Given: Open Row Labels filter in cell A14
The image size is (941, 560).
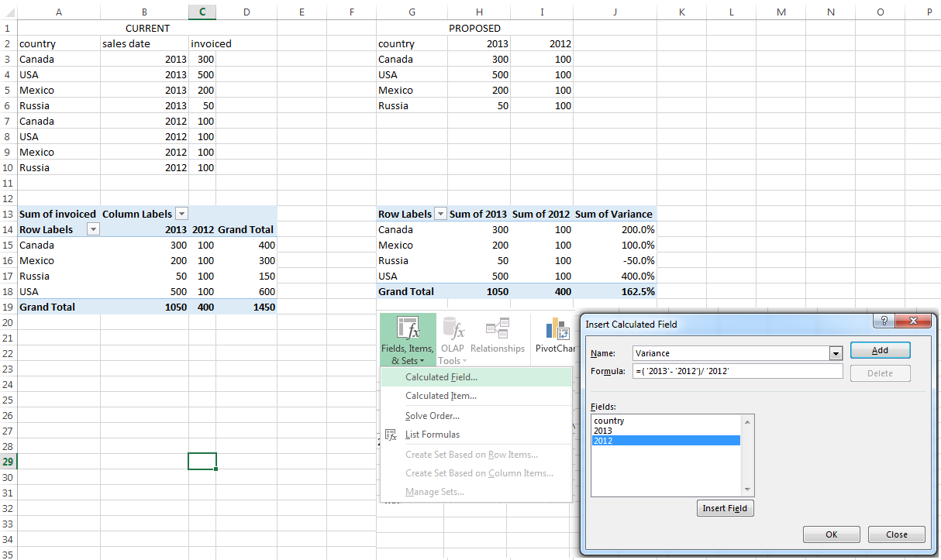Looking at the screenshot, I should tap(93, 229).
